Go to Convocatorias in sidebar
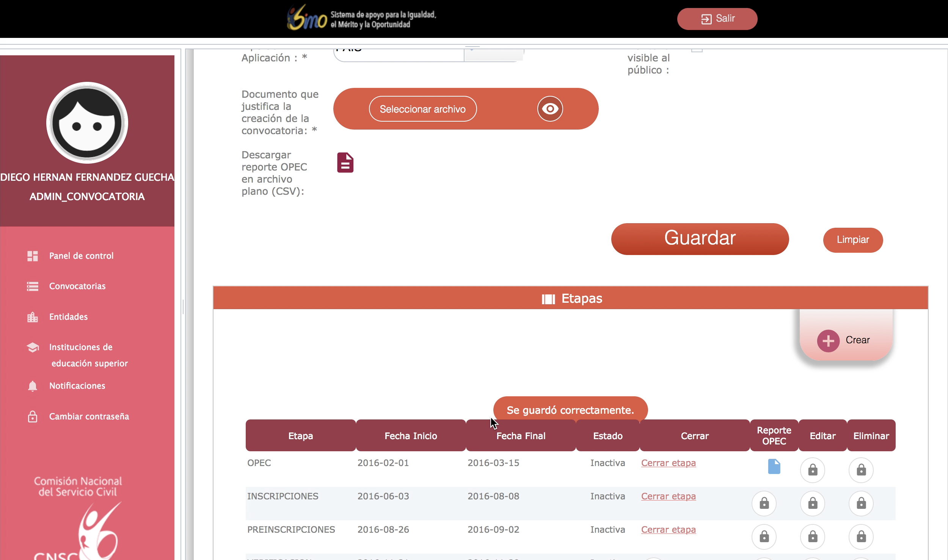This screenshot has height=560, width=948. tap(77, 286)
